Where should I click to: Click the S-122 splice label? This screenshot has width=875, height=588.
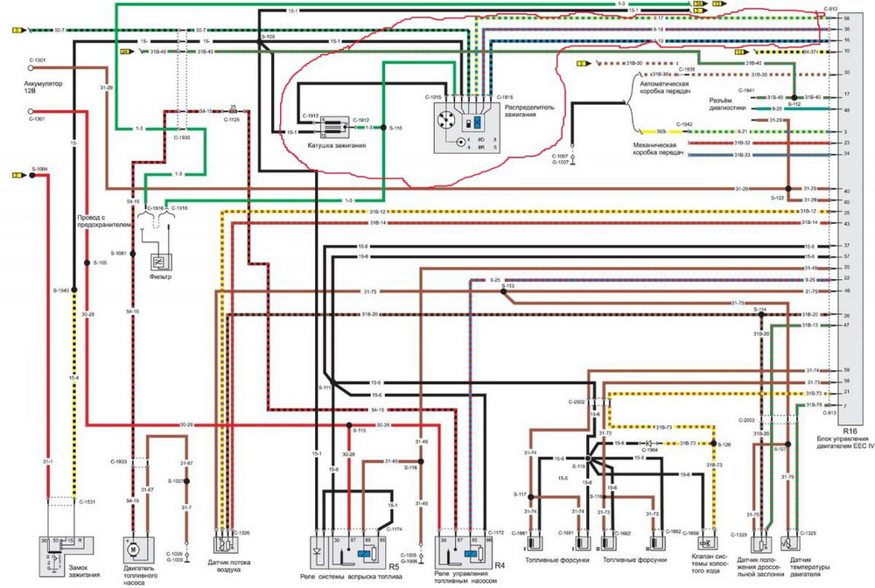[777, 198]
